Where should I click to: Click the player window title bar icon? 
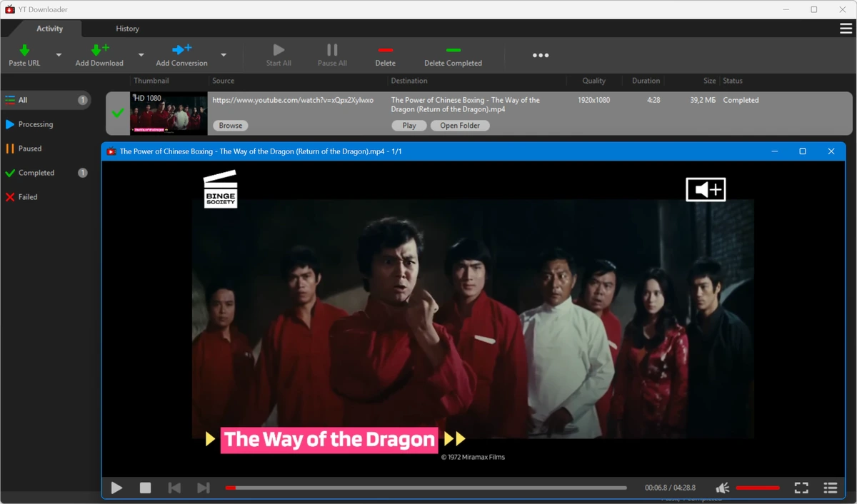tap(111, 151)
